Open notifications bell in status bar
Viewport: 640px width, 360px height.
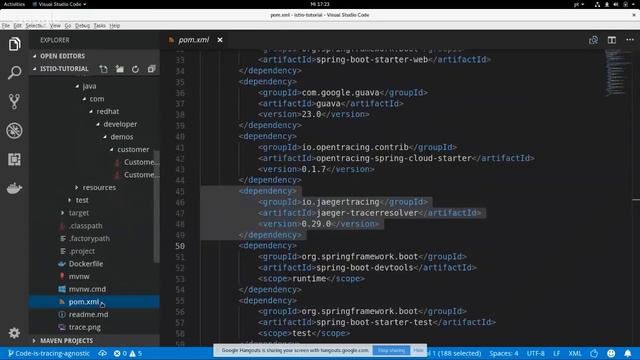click(x=628, y=353)
